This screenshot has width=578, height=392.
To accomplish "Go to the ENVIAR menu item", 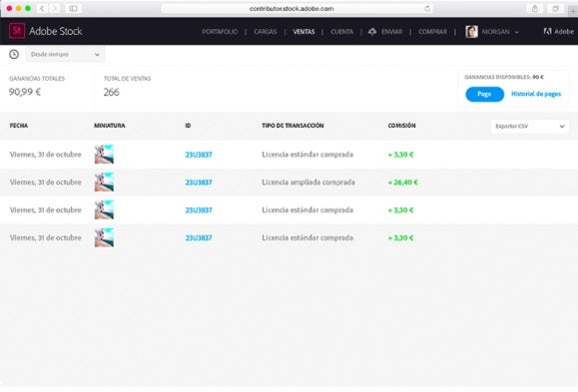I will (392, 32).
